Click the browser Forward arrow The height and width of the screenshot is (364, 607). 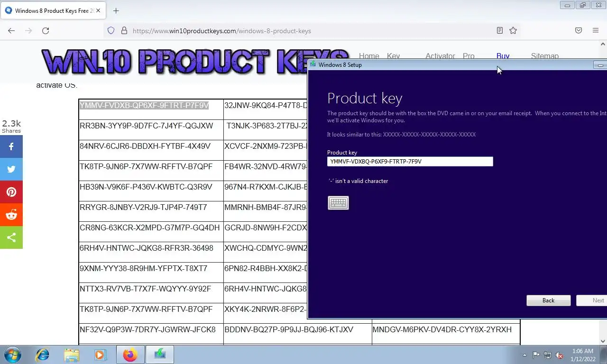(x=28, y=30)
